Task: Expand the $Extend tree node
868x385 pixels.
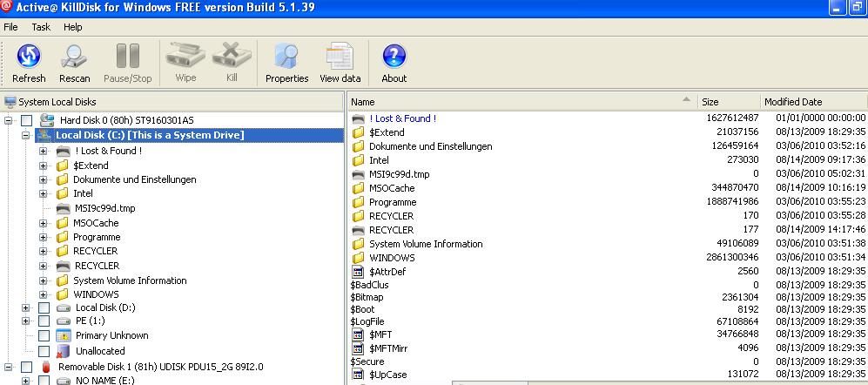Action: 43,165
